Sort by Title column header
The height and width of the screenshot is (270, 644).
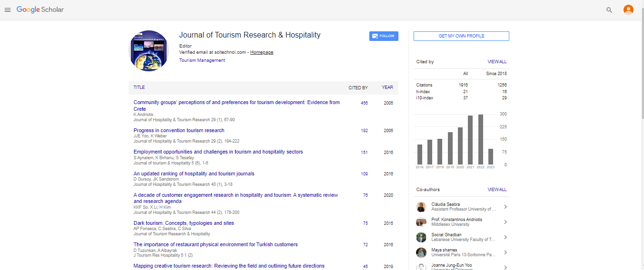(139, 87)
